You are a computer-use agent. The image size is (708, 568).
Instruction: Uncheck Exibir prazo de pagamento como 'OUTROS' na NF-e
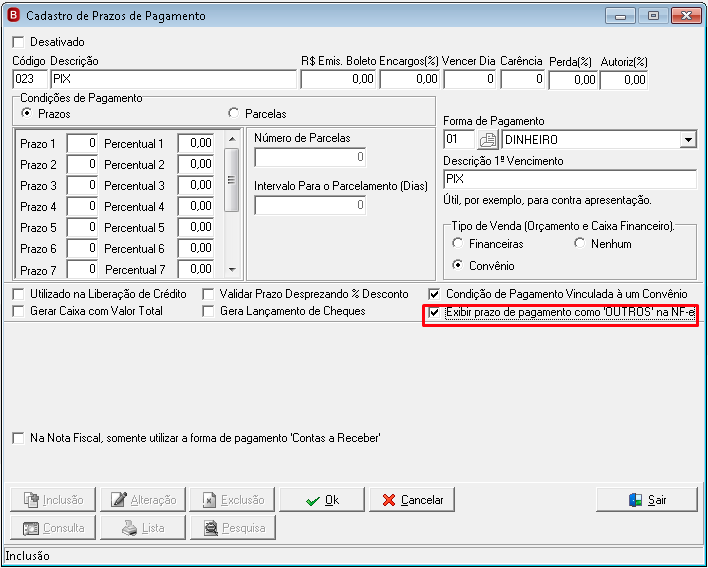434,312
